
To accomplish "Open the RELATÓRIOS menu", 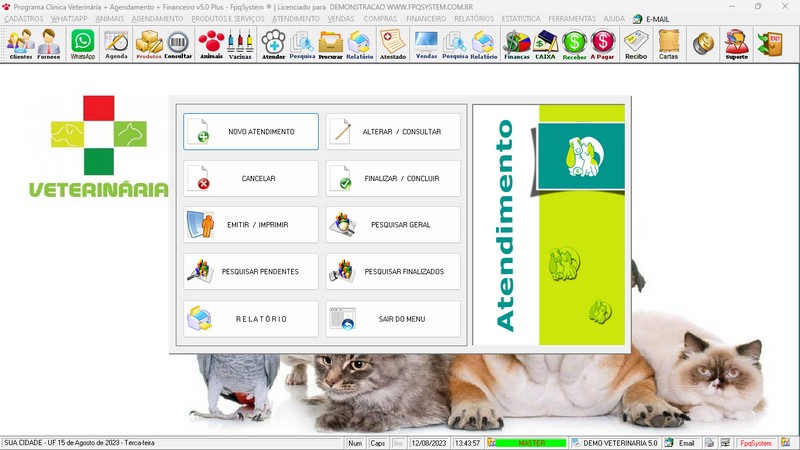I will tap(474, 19).
